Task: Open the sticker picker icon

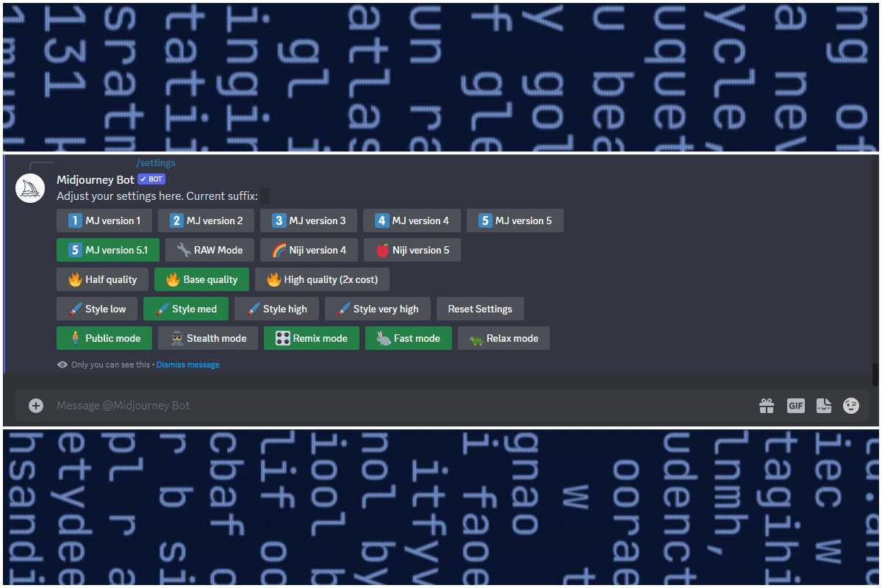Action: (824, 406)
